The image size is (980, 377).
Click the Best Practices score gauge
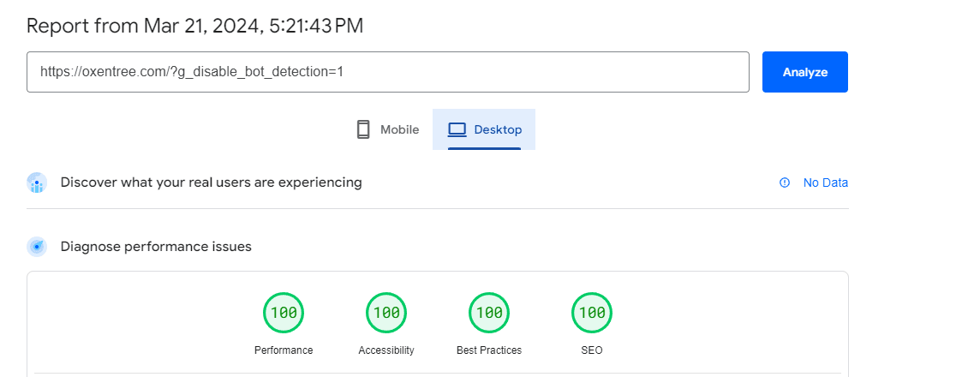pos(489,312)
